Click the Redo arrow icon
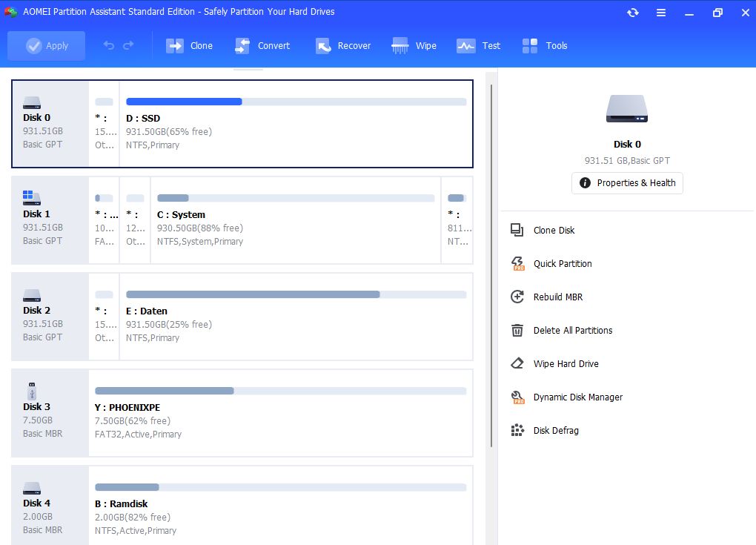756x545 pixels. pyautogui.click(x=128, y=46)
